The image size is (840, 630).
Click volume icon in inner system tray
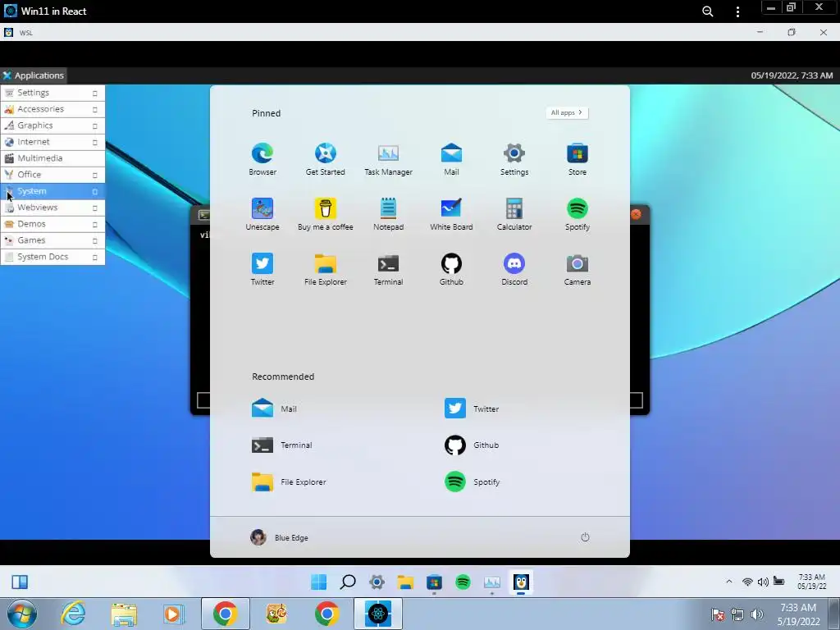coord(763,582)
